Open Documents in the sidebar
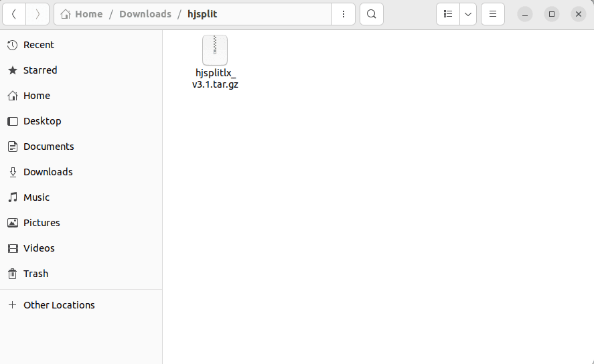 [x=81, y=147]
